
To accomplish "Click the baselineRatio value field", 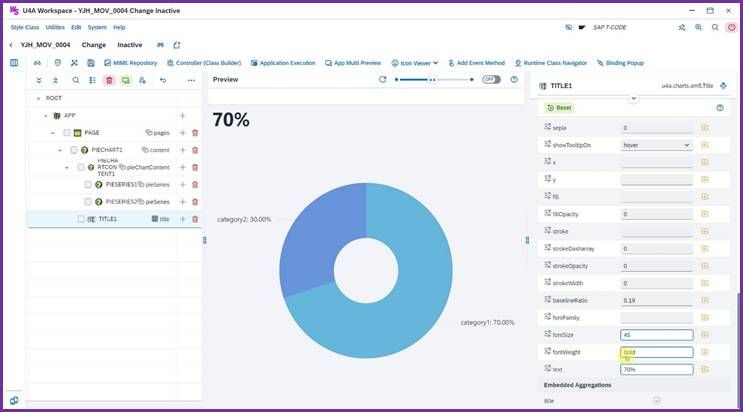I will pos(656,300).
